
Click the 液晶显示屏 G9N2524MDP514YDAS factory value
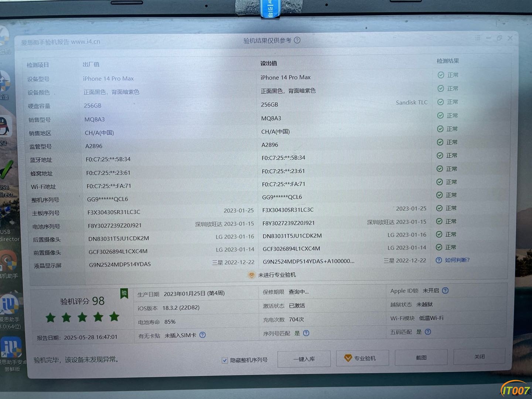[x=120, y=265]
